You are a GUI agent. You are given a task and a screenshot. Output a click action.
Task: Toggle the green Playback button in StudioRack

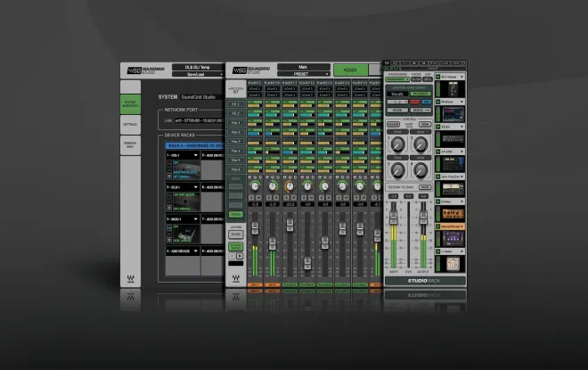click(421, 94)
